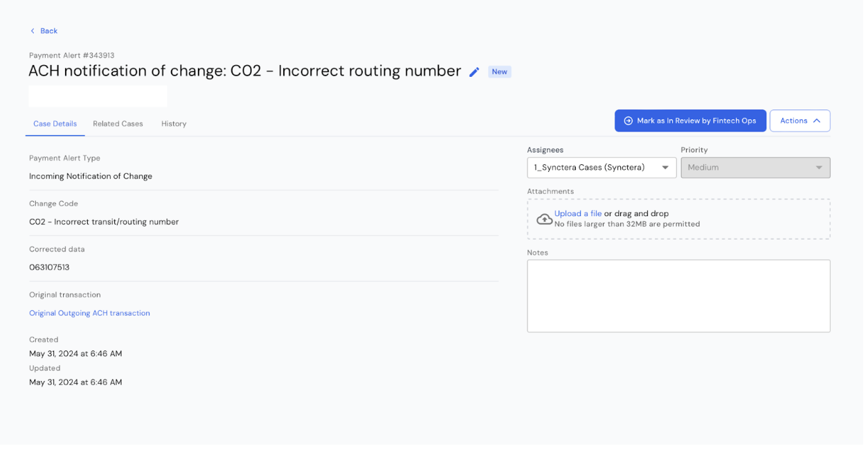Open the Original Outgoing ACH transaction link

tap(89, 313)
